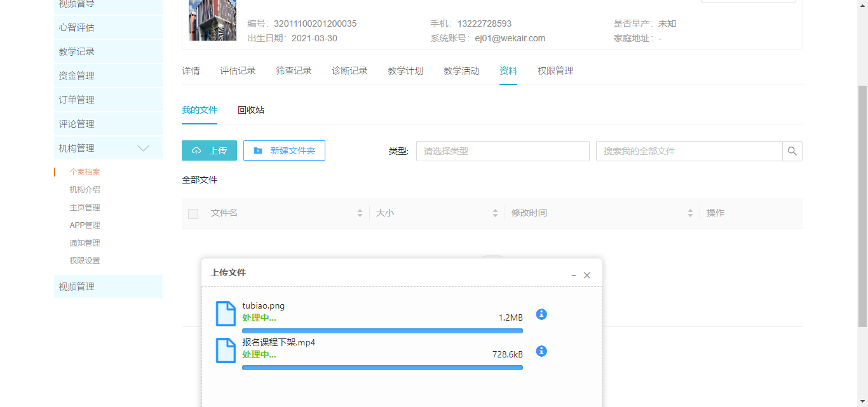
Task: Open 视频管理 in the sidebar
Action: point(108,286)
